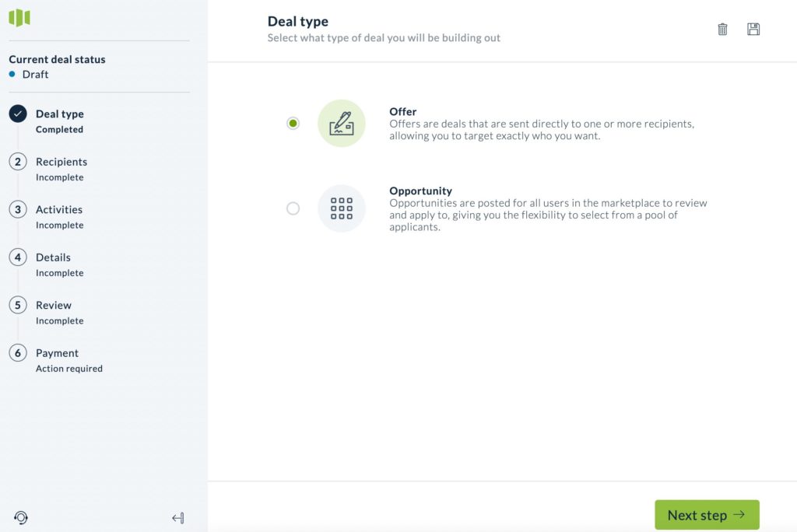Viewport: 797px width, 532px height.
Task: Go to the Payment step
Action: coord(57,352)
